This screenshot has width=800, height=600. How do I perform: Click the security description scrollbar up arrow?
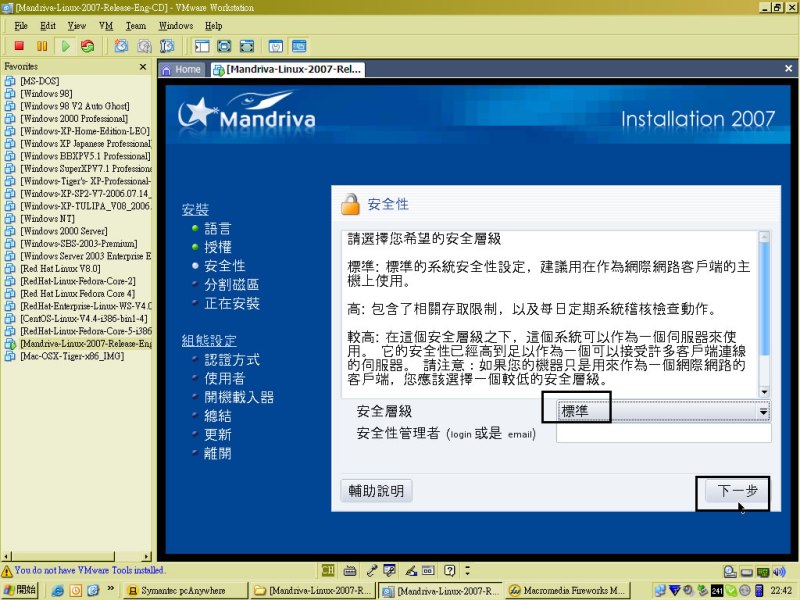pyautogui.click(x=764, y=237)
